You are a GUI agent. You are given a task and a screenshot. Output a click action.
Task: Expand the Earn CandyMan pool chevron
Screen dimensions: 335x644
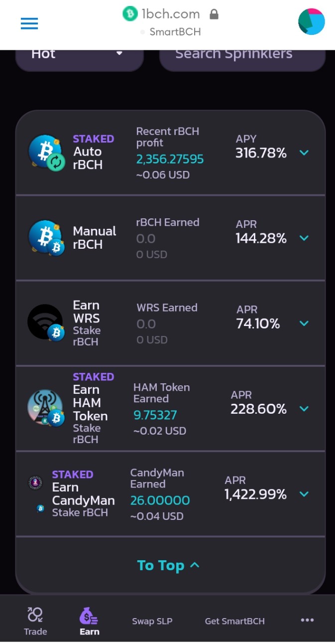pyautogui.click(x=304, y=494)
